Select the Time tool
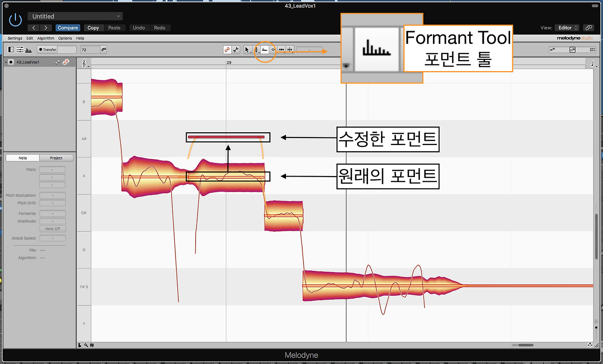 [x=281, y=49]
